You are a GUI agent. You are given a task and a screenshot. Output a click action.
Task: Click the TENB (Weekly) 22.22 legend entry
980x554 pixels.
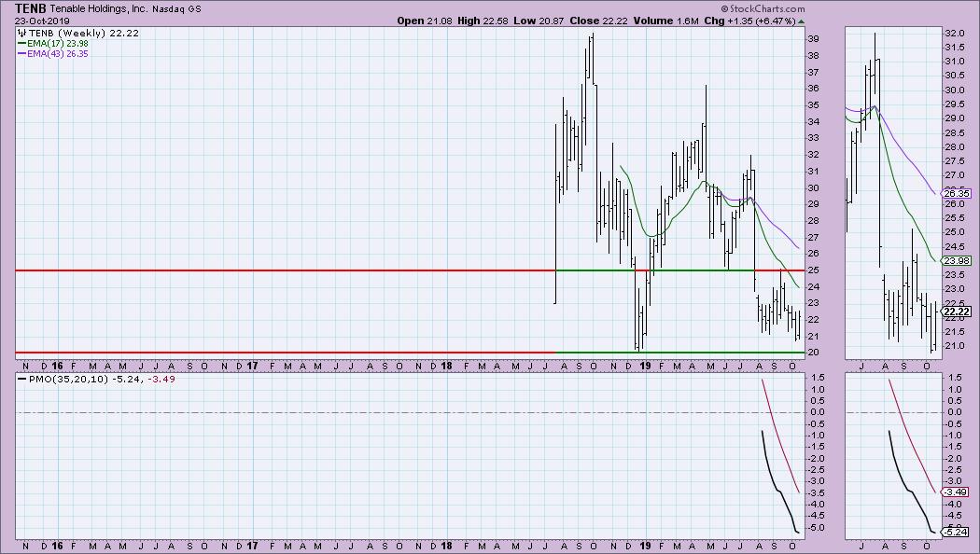(84, 33)
